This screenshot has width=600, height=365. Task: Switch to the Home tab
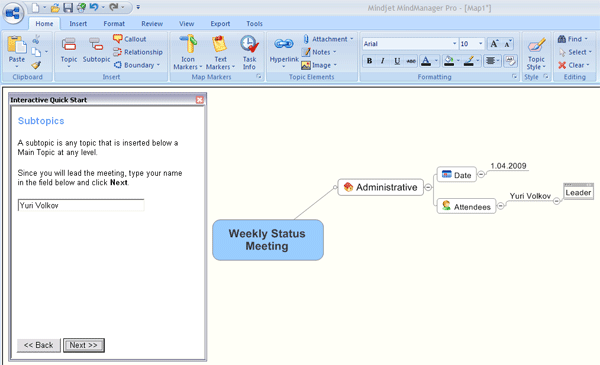coord(44,24)
